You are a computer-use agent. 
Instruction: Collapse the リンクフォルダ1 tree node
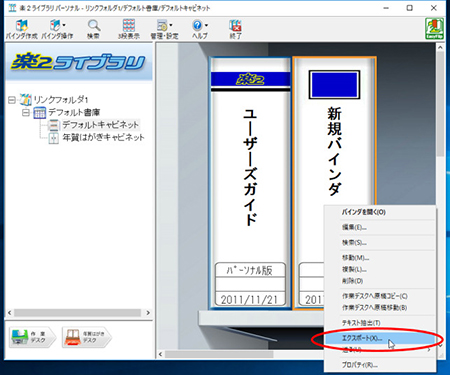12,100
